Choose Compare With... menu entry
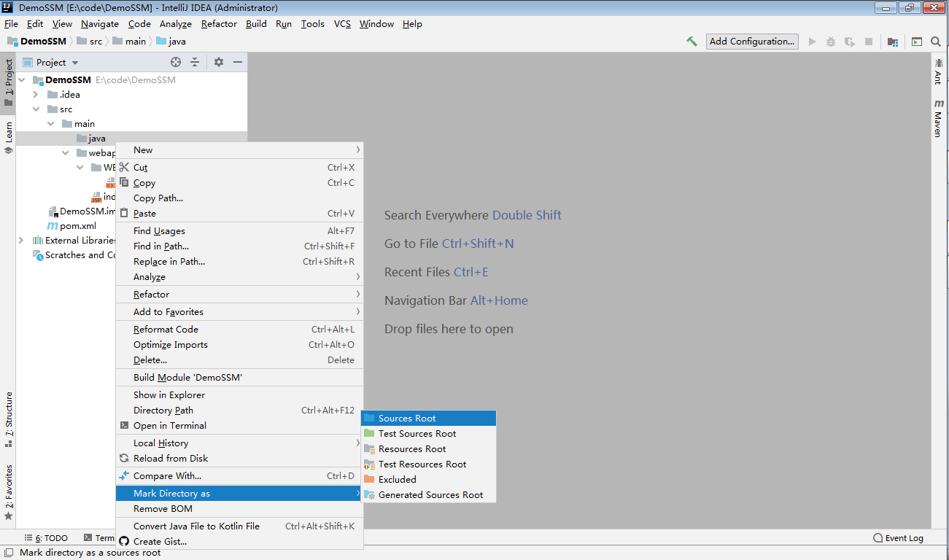 [239, 476]
